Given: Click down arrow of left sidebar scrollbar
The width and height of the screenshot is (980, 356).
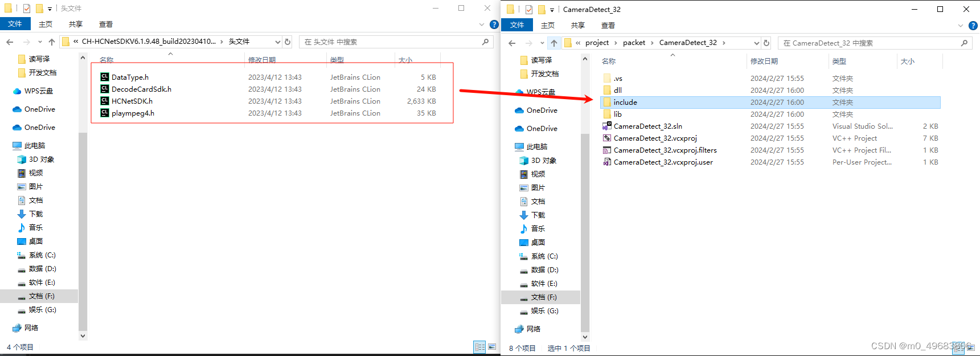Looking at the screenshot, I should click(x=83, y=336).
